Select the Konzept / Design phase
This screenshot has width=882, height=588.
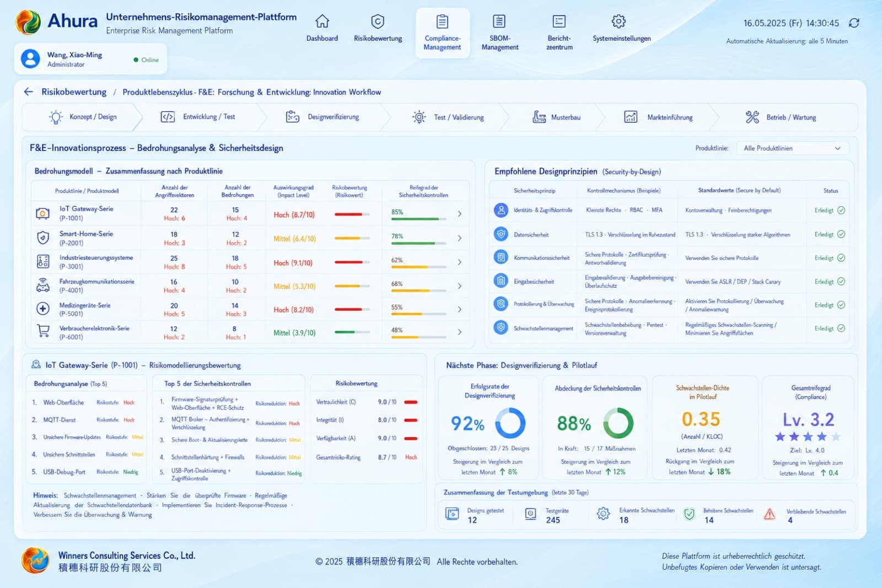click(83, 117)
